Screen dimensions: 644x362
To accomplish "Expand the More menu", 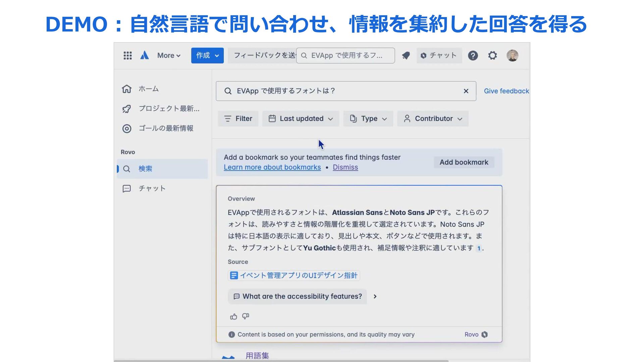I will pos(169,56).
